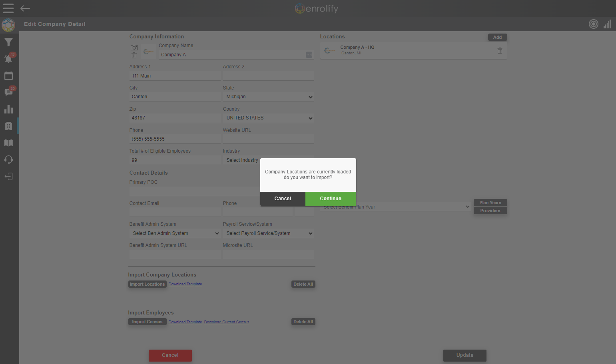Open Download Current Census link
This screenshot has width=616, height=364.
(x=227, y=322)
